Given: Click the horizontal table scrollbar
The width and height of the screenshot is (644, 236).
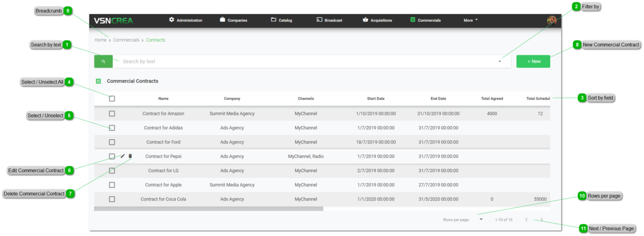Looking at the screenshot, I should click(x=208, y=209).
